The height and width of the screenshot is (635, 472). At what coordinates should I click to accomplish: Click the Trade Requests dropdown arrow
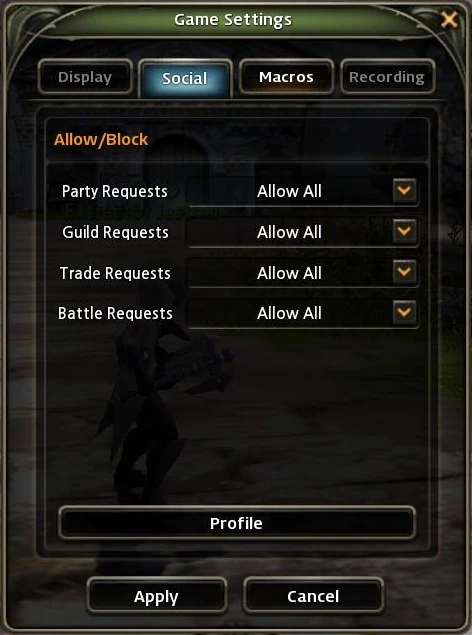click(404, 272)
